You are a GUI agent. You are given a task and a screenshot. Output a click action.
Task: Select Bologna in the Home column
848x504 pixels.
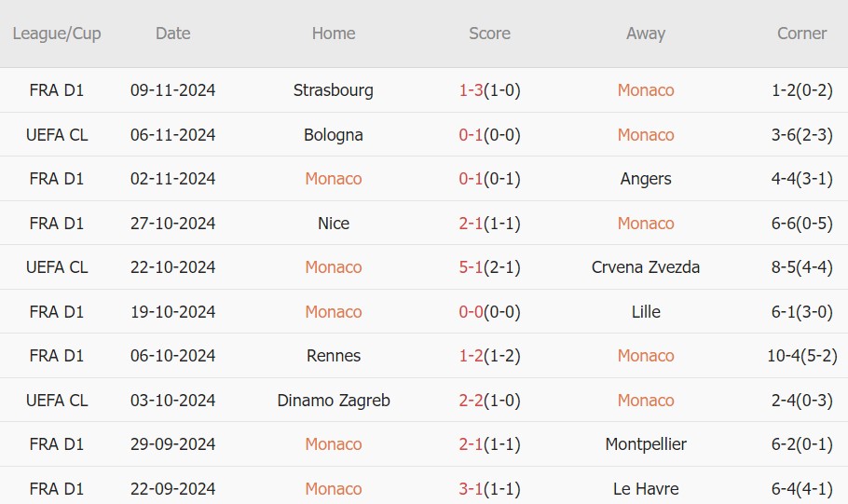[334, 135]
